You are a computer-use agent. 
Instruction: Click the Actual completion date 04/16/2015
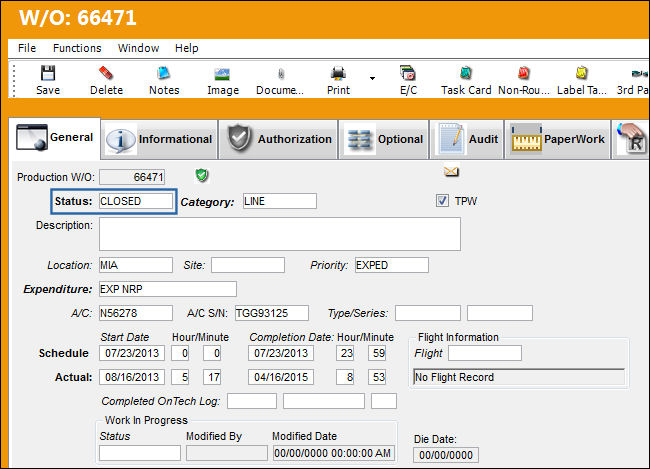tap(281, 377)
